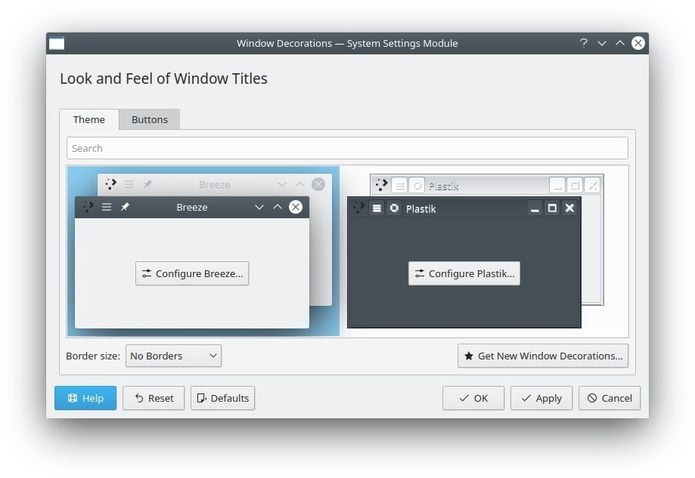Focus the Search field
Viewport: 695px width, 478px height.
(347, 148)
